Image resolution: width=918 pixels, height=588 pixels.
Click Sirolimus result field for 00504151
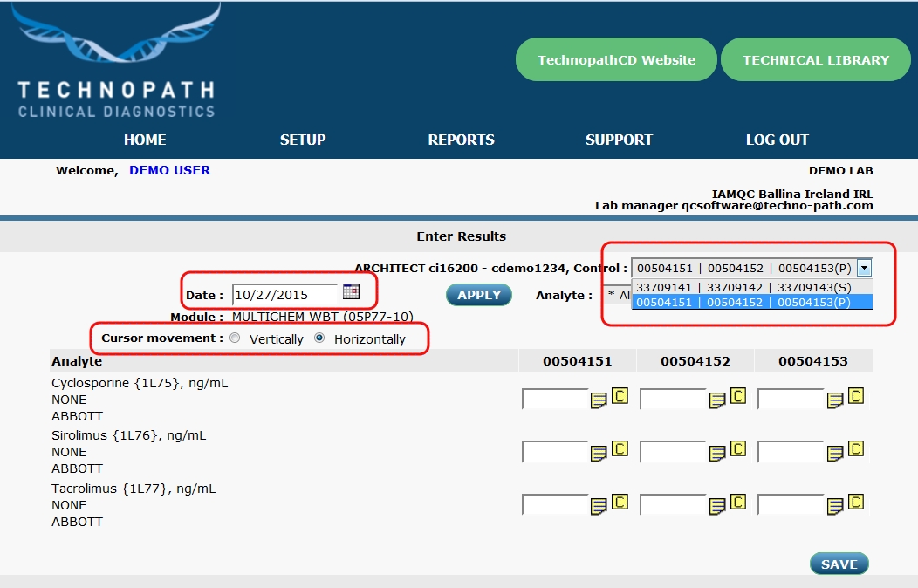coord(555,452)
